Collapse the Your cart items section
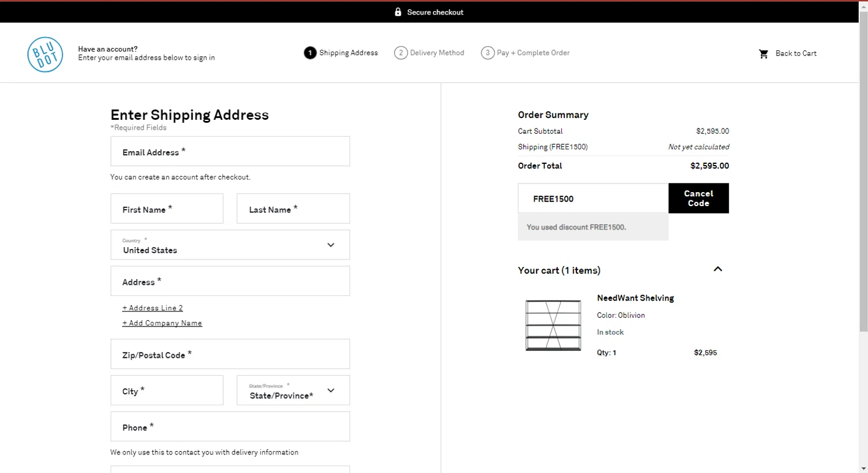Screen dimensions: 868x473 click(x=718, y=269)
